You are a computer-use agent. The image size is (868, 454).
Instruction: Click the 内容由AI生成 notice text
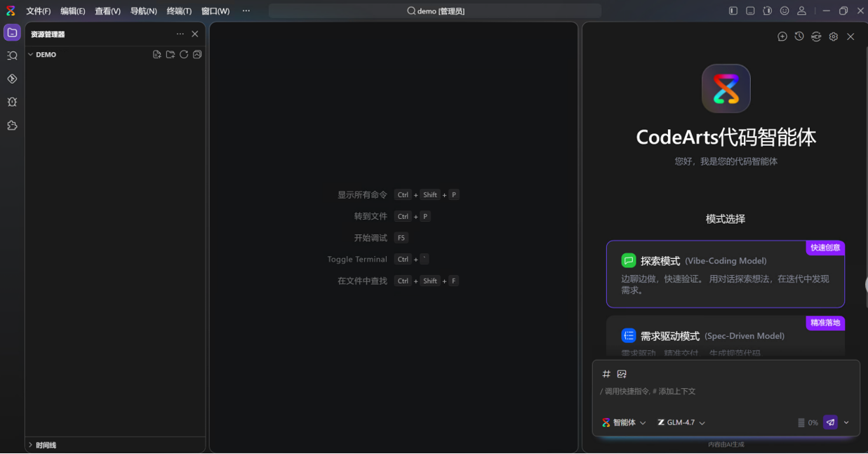click(726, 444)
